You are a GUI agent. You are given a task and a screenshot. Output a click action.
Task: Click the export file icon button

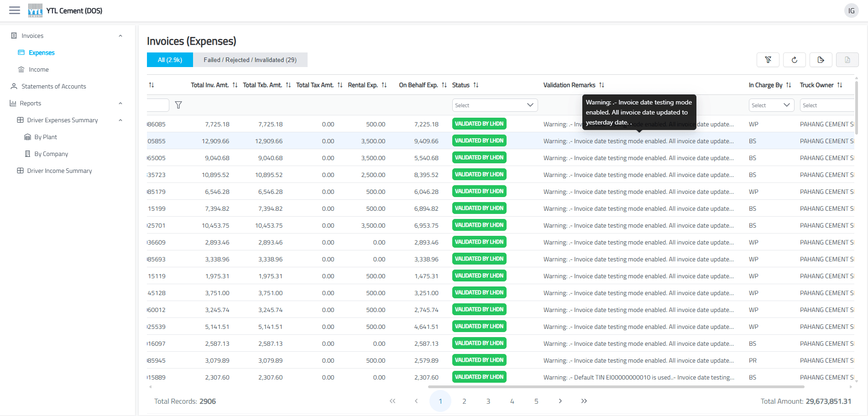click(821, 60)
